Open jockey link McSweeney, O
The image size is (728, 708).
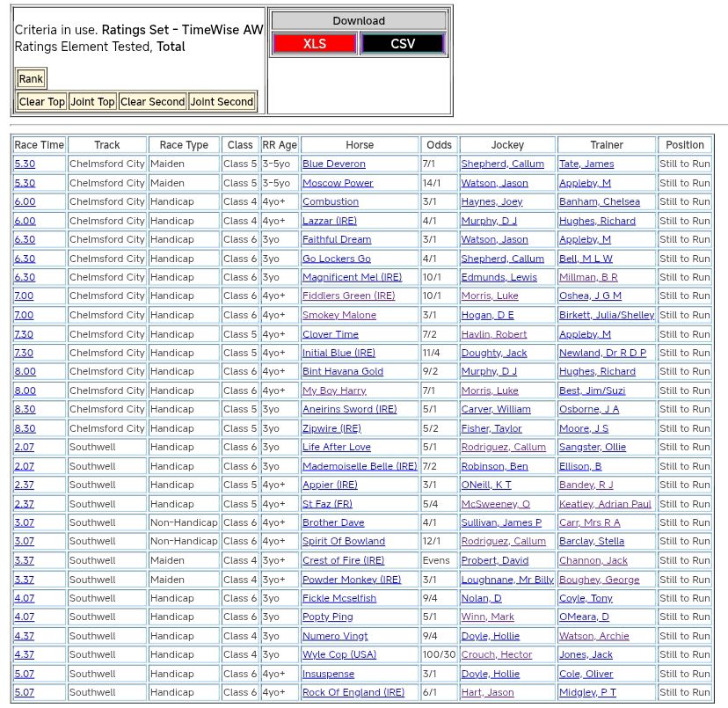(x=495, y=504)
